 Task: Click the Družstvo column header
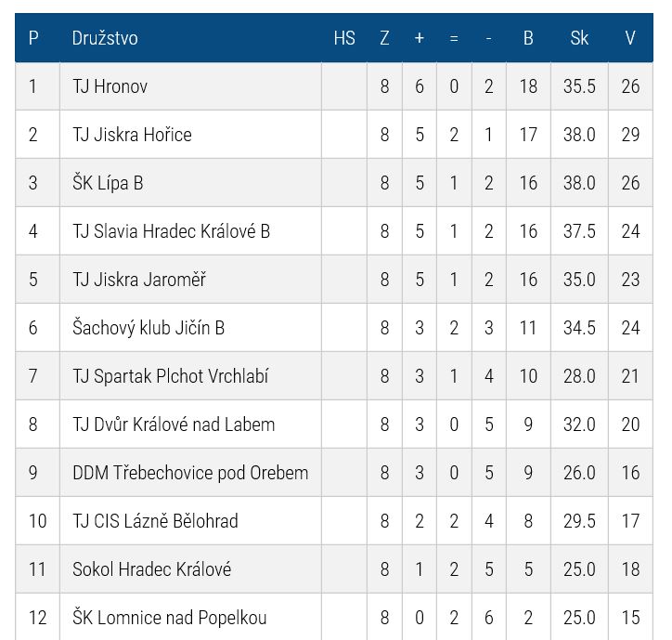click(x=105, y=38)
